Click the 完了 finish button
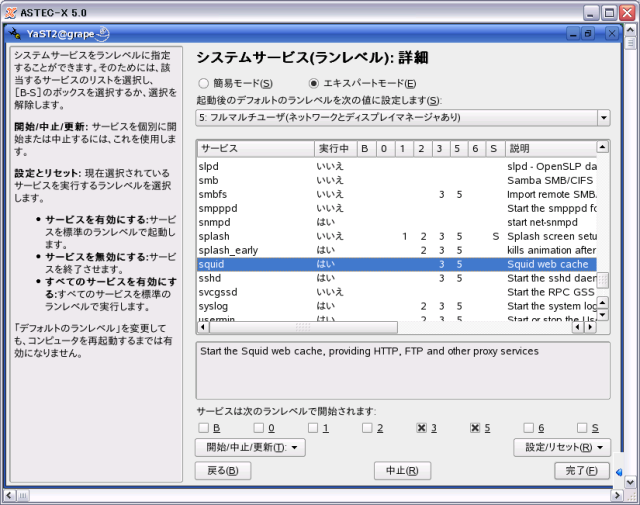The image size is (640, 505). click(x=581, y=470)
